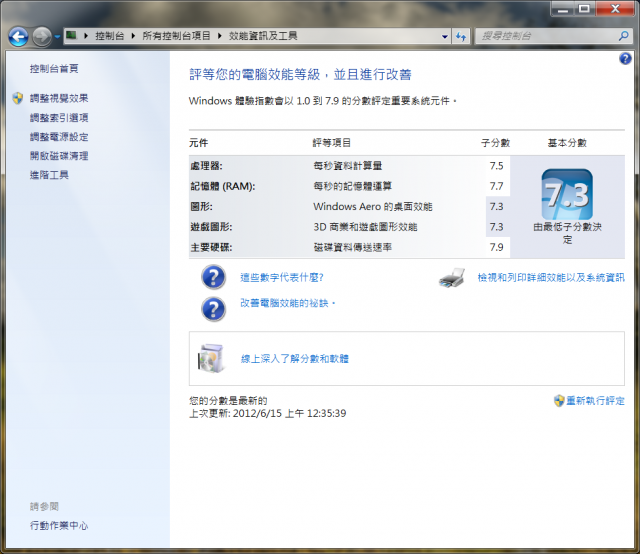Click the processor subscore 7.5
Viewport: 640px width, 554px height.
coord(496,166)
